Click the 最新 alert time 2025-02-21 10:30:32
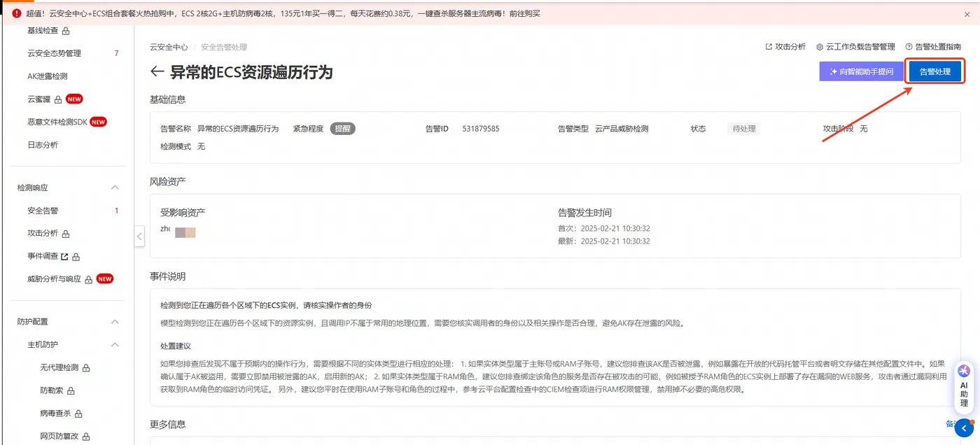The height and width of the screenshot is (445, 980). 615,241
